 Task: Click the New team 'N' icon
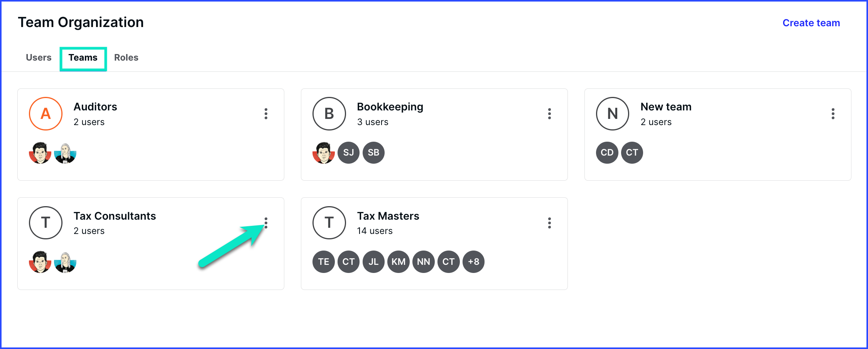[613, 114]
